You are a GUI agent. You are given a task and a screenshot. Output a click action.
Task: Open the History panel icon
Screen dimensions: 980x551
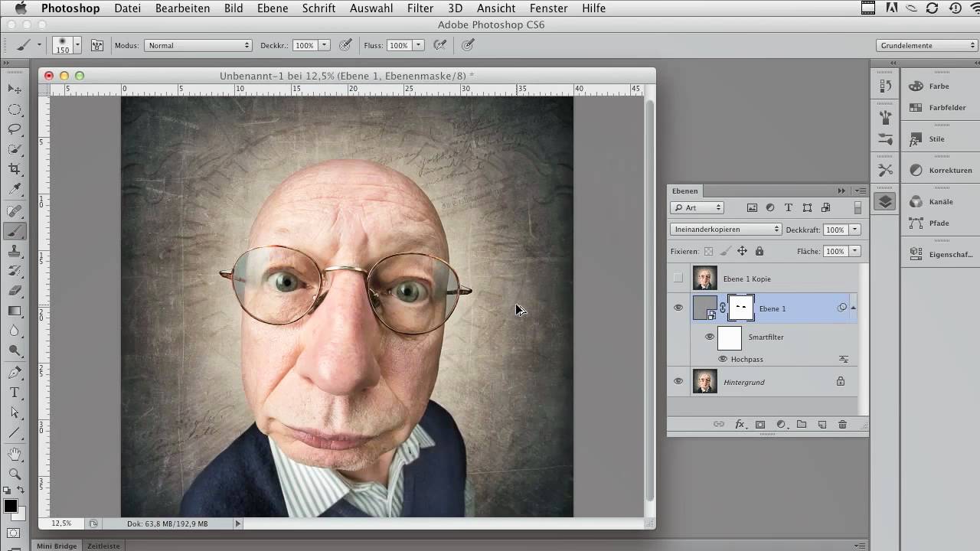tap(885, 86)
